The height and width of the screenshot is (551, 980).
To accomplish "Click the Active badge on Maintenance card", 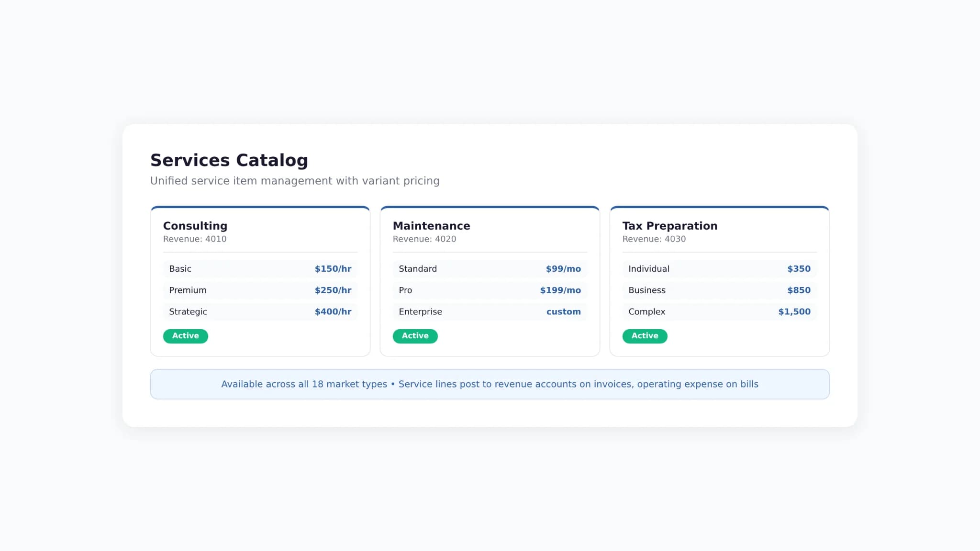I will pyautogui.click(x=415, y=336).
